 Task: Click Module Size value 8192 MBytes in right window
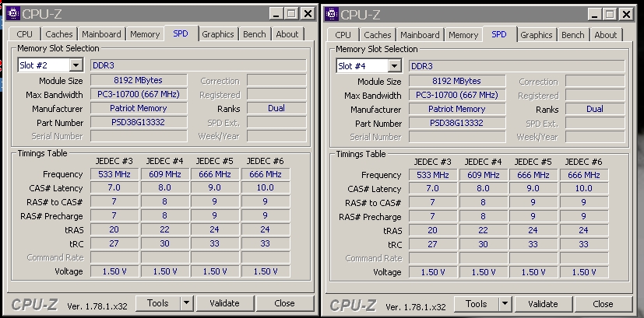click(x=456, y=81)
